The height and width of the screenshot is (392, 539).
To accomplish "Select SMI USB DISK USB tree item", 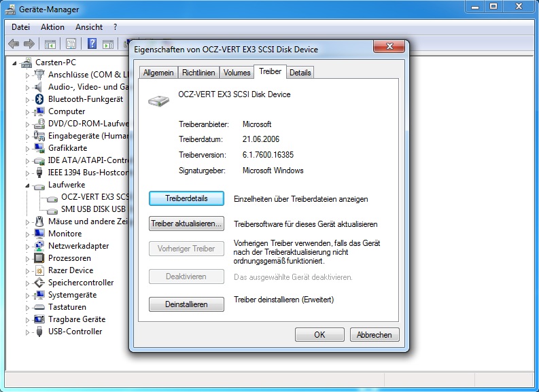I will 94,209.
